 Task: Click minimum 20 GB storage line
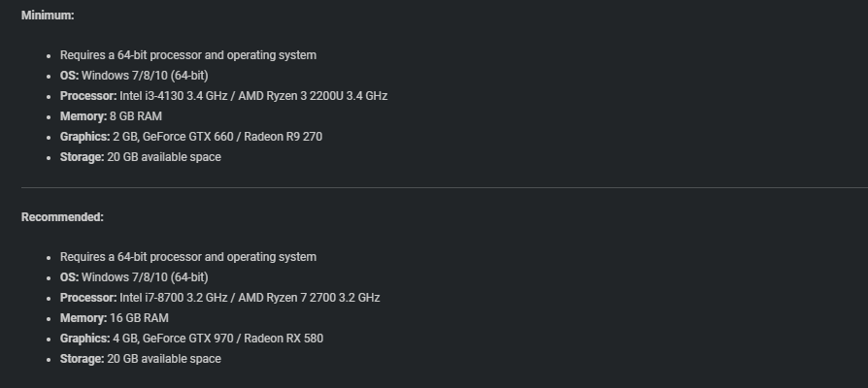[x=141, y=157]
